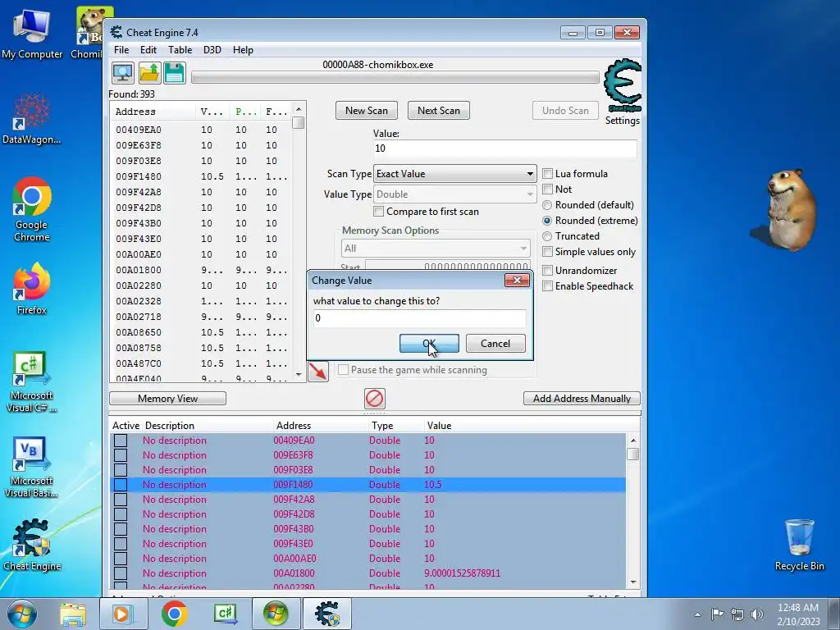
Task: Open the Scan Type dropdown
Action: point(454,174)
